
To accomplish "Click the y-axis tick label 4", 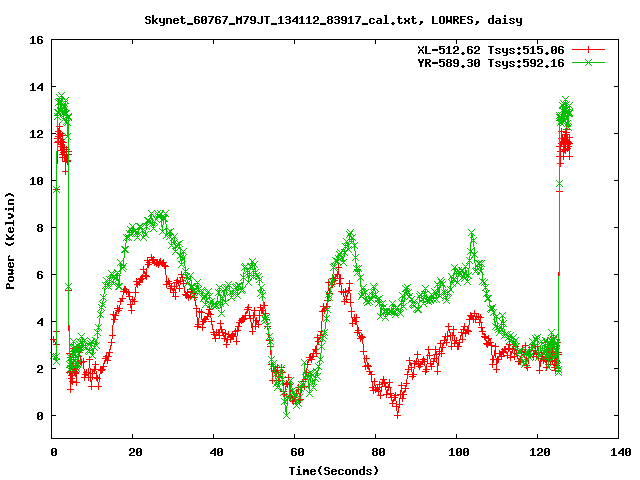I will [40, 322].
